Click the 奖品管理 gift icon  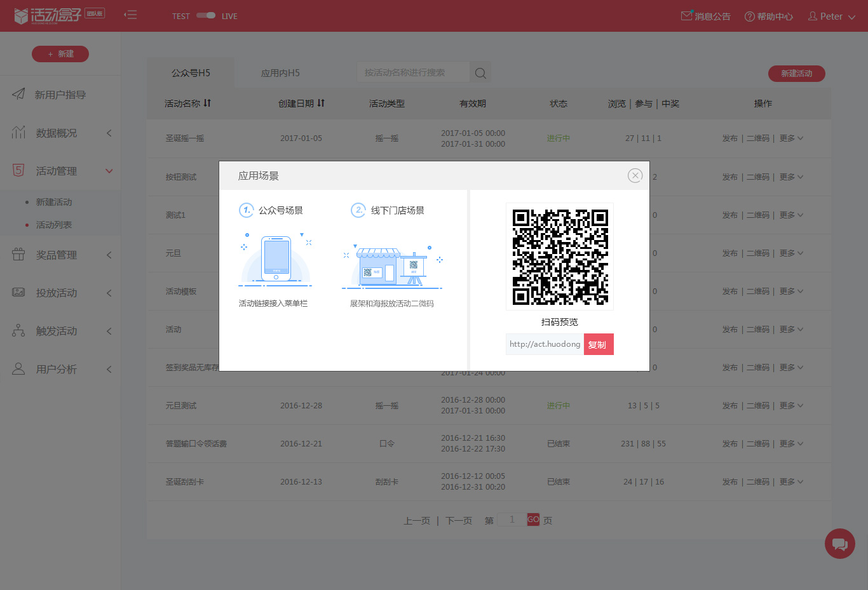(x=18, y=254)
